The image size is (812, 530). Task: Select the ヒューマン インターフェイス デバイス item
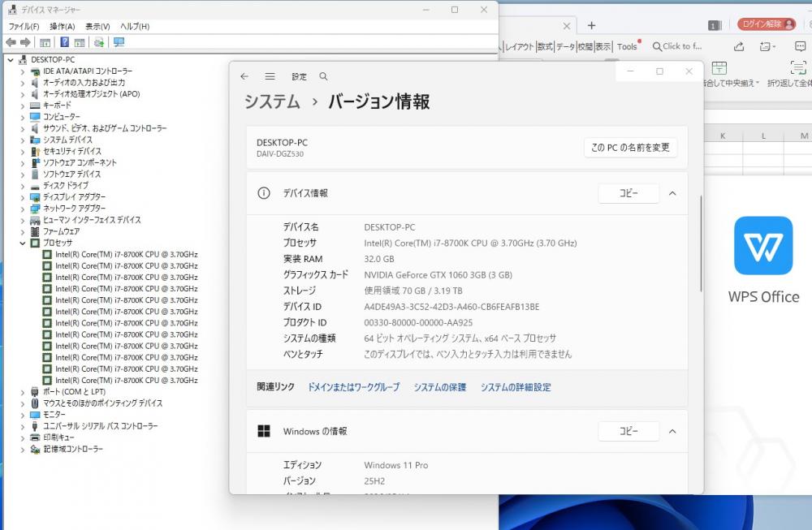92,220
